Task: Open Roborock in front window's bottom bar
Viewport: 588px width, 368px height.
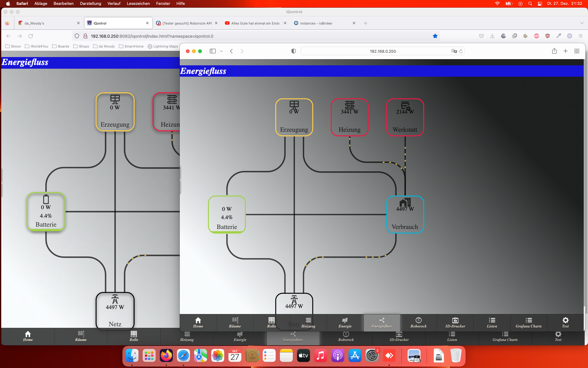Action: coord(419,323)
